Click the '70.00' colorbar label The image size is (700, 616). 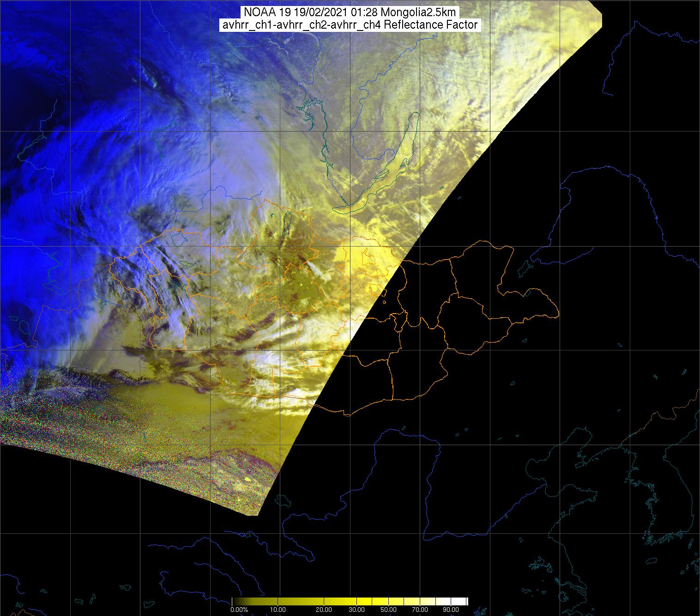coord(419,610)
